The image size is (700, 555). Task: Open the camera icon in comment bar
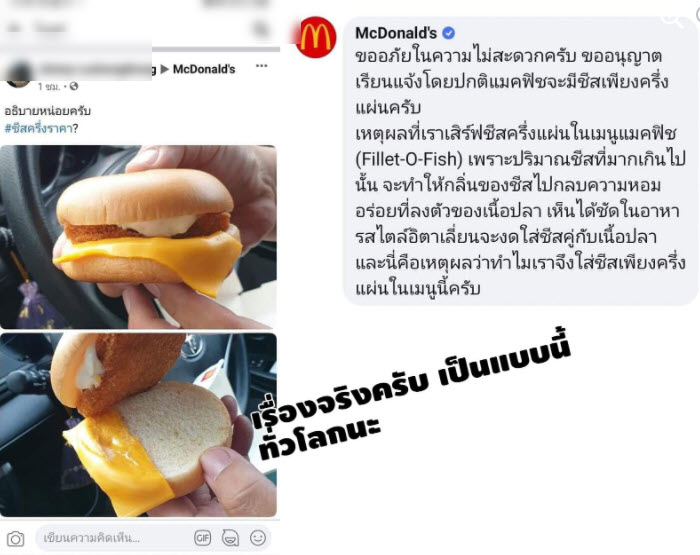click(x=16, y=539)
